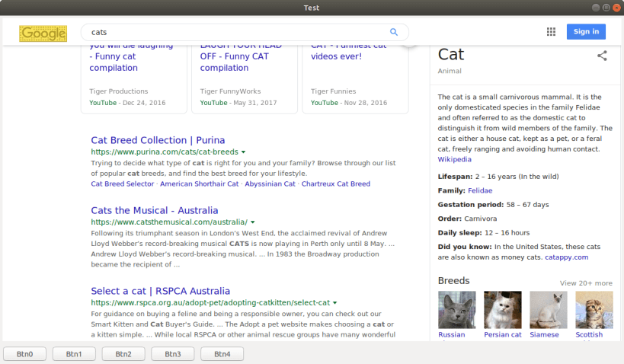
Task: Maximize the Test window
Action: (x=606, y=8)
